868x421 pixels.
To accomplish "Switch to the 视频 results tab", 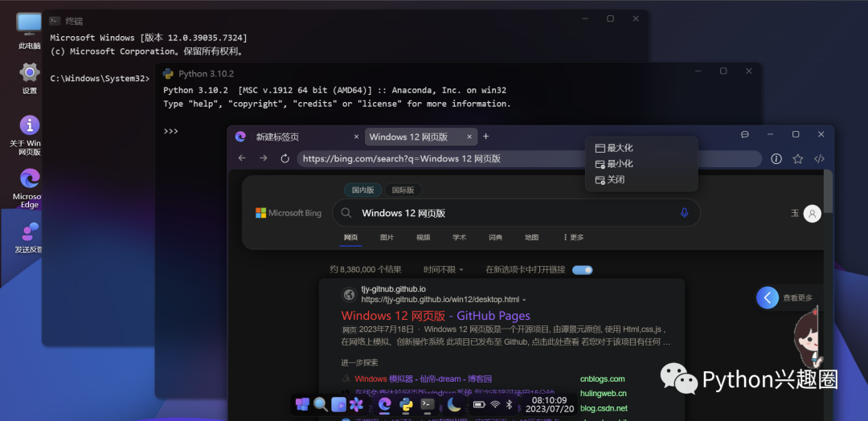I will click(x=424, y=237).
